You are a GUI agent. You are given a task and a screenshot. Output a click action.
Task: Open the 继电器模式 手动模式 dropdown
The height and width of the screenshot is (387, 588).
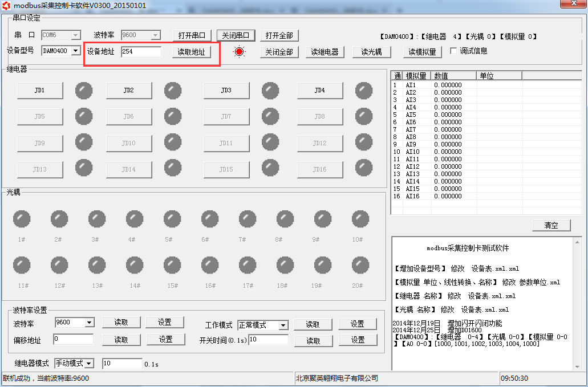(89, 364)
